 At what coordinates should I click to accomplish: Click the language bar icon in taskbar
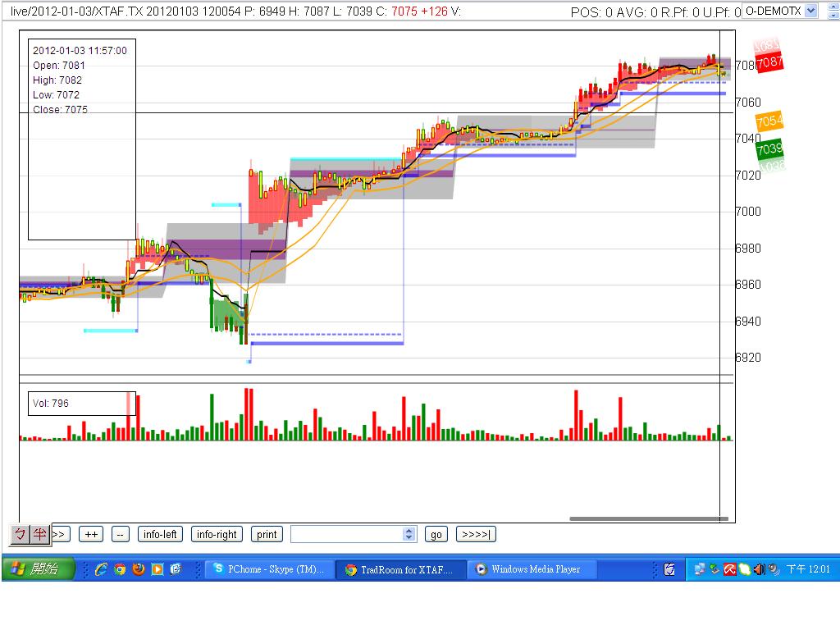pyautogui.click(x=669, y=569)
